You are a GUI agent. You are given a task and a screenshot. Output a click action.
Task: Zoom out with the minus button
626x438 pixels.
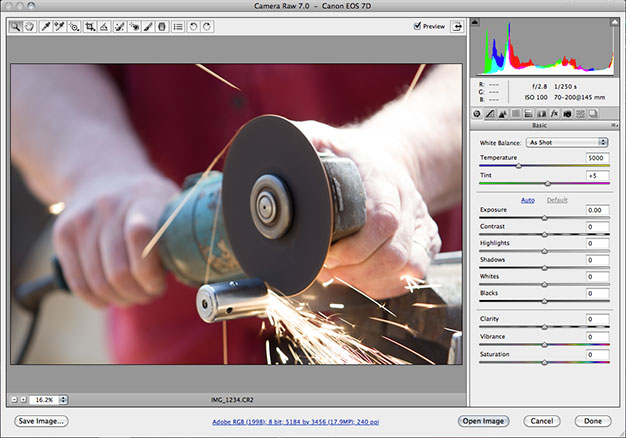pos(14,400)
